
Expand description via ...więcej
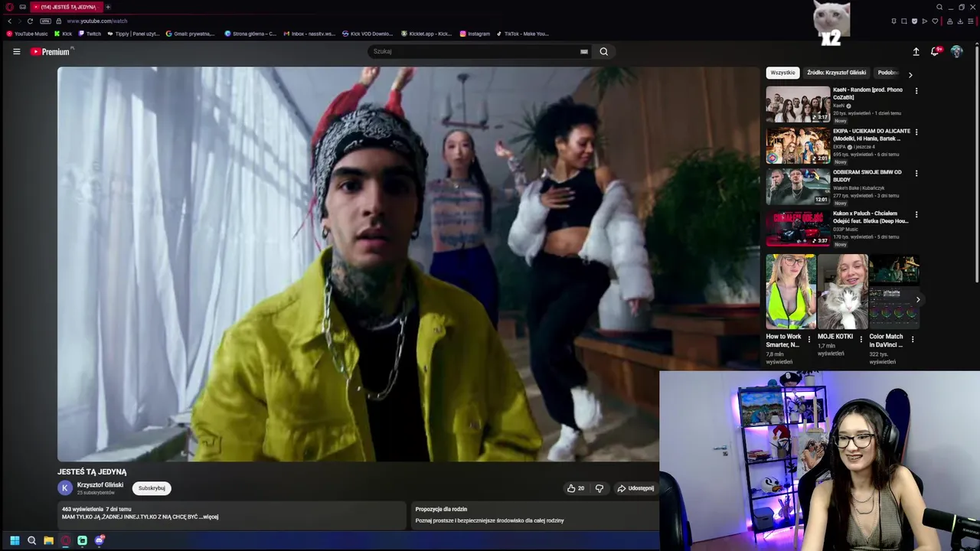coord(209,517)
